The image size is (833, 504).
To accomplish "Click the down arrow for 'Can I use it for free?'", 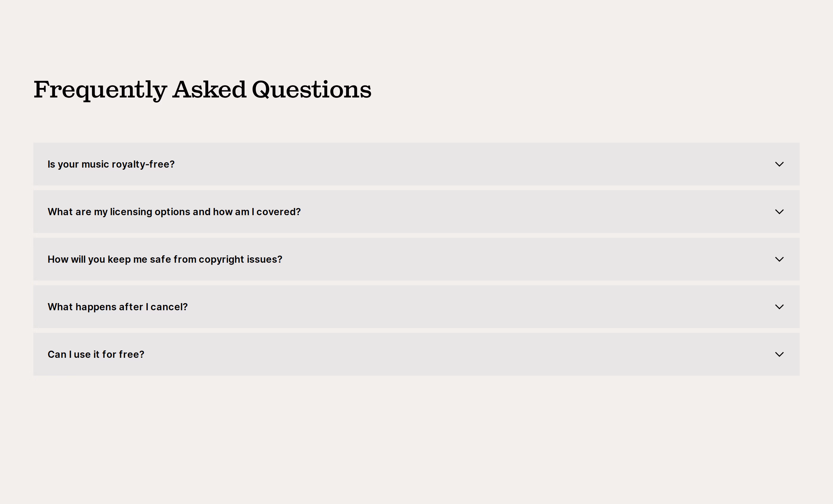I will tap(779, 354).
